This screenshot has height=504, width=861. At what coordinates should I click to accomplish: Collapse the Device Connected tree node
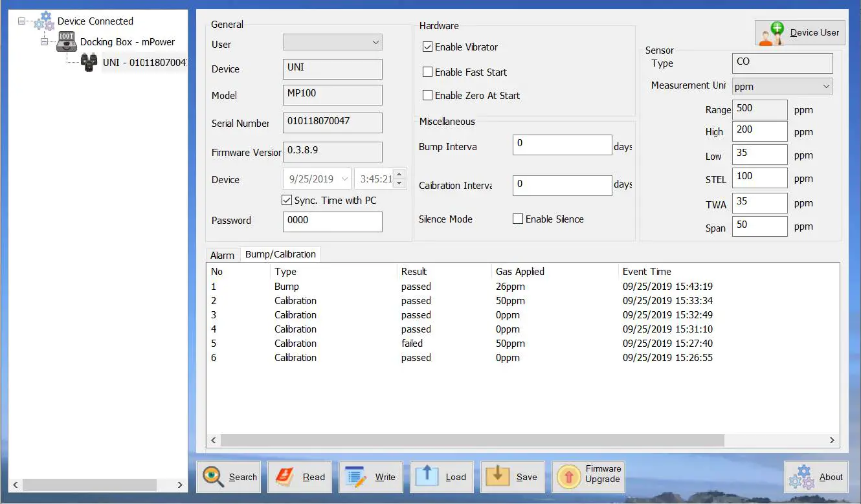22,21
